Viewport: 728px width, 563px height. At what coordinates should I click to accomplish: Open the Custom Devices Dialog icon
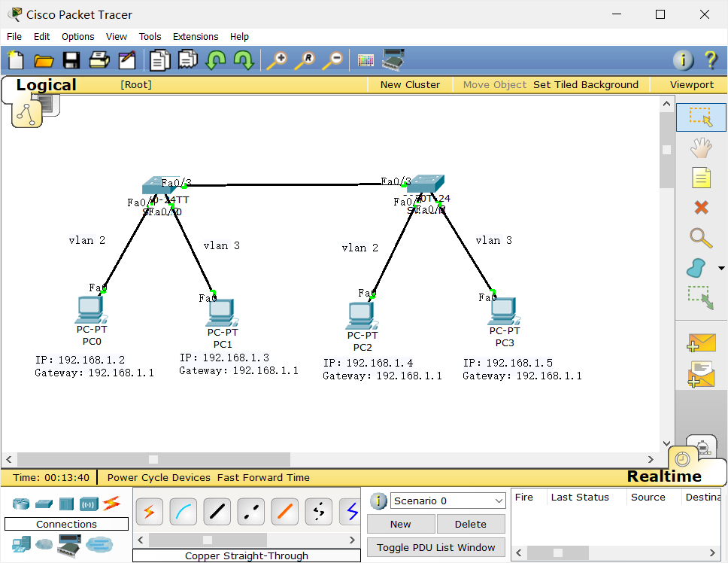[x=393, y=60]
